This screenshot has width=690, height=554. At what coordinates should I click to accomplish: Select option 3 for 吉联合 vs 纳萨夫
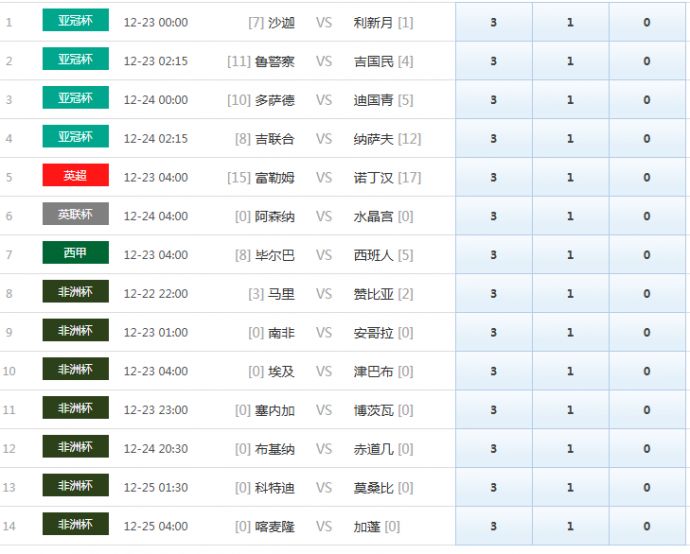[493, 139]
